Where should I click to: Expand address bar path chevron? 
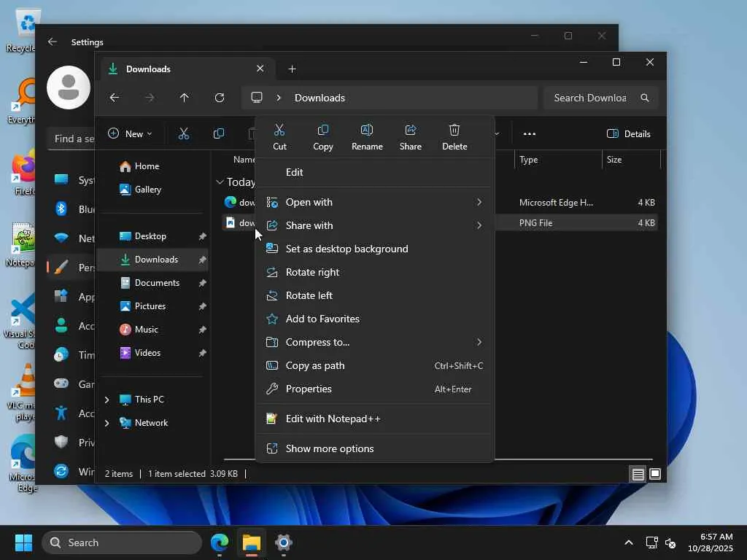[x=279, y=98]
